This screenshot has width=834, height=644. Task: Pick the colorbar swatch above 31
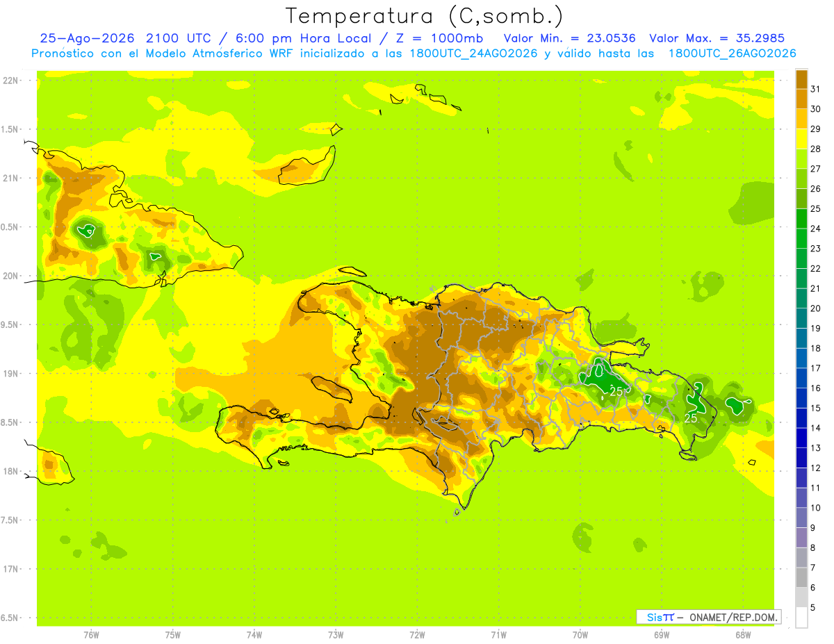(801, 79)
